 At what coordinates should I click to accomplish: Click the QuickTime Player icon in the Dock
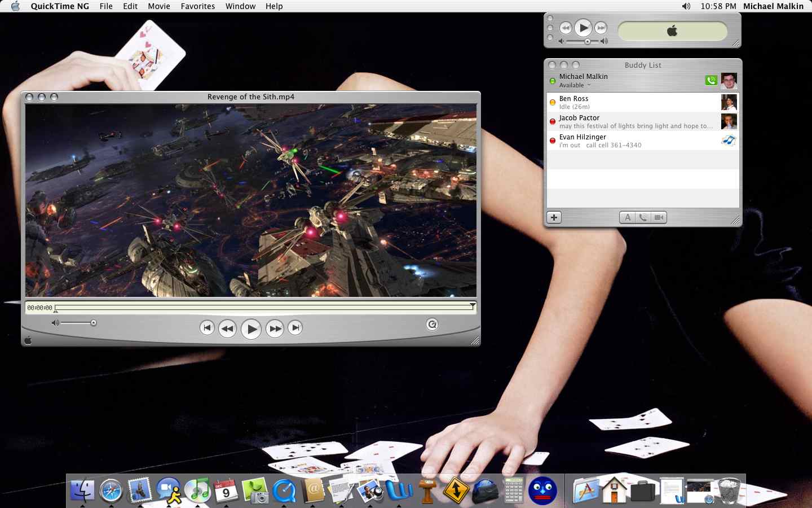[x=284, y=490]
